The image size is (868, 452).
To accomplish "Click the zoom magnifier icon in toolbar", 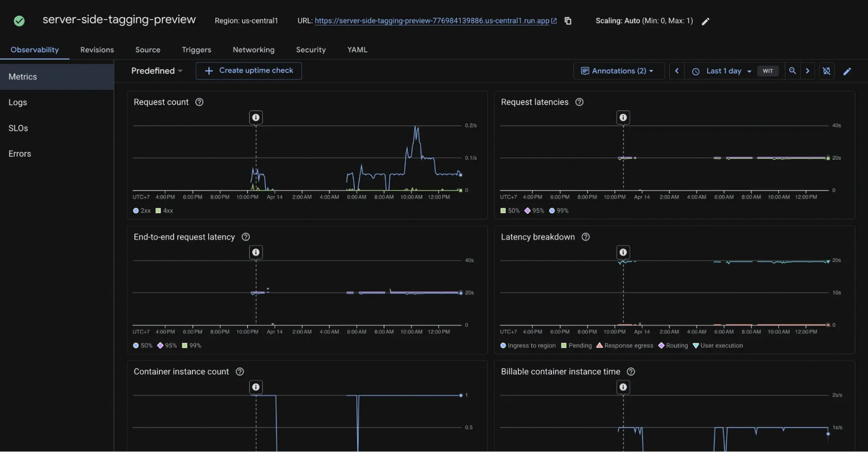I will [x=792, y=71].
